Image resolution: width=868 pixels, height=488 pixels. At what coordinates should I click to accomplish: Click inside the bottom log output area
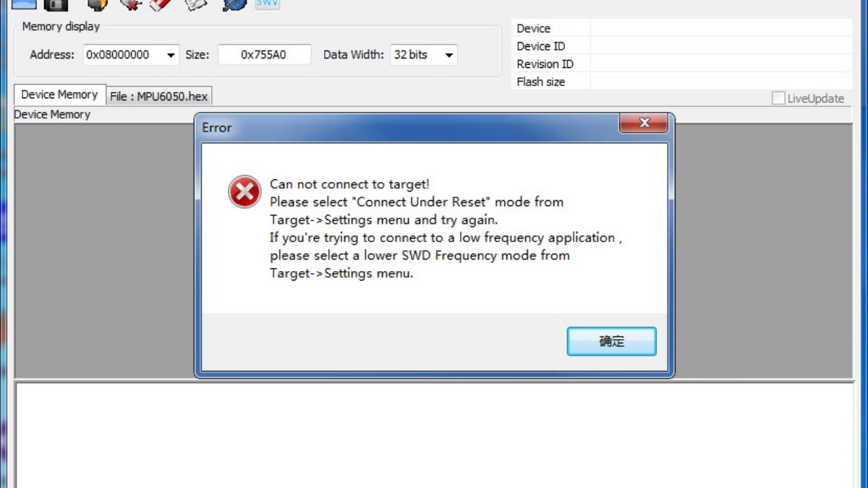[x=434, y=435]
